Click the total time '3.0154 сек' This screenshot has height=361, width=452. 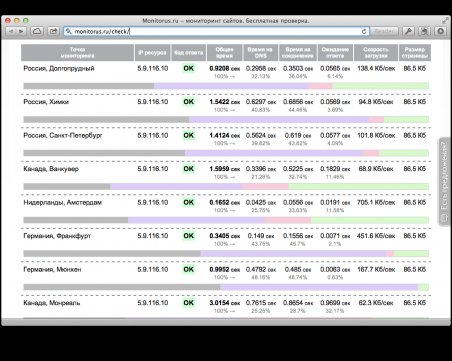[x=225, y=303]
